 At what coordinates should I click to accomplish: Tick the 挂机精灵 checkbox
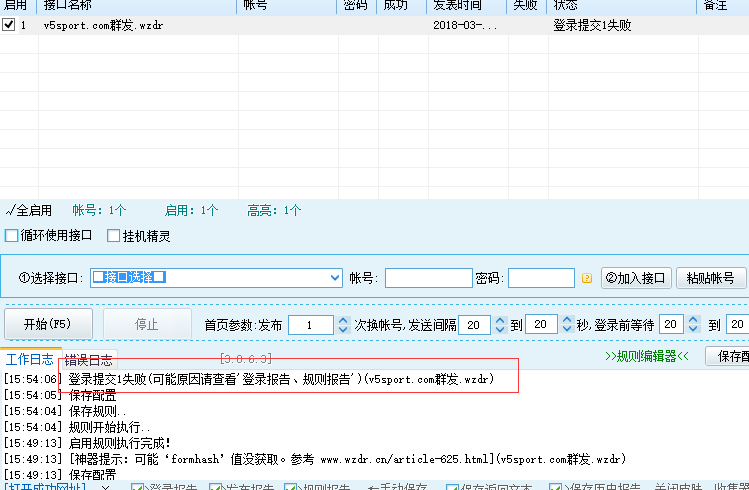pyautogui.click(x=114, y=236)
